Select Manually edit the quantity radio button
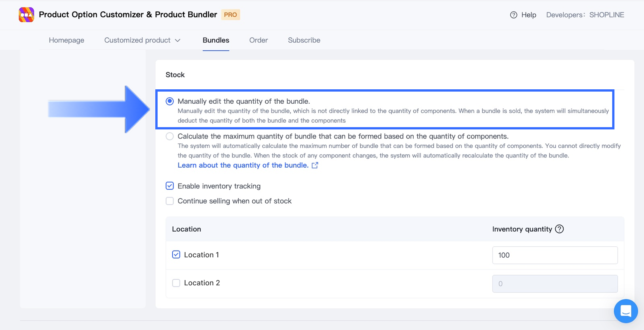Image resolution: width=644 pixels, height=330 pixels. tap(170, 101)
